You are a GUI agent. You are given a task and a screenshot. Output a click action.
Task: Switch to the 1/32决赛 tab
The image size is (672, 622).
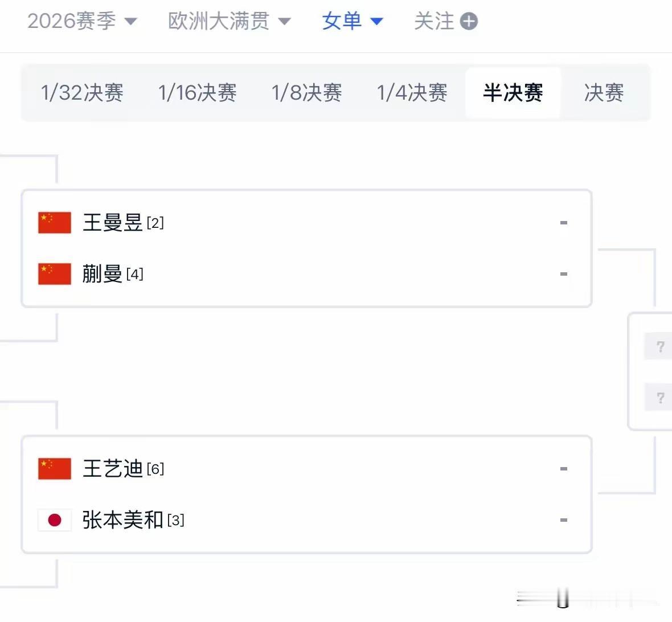tap(82, 93)
